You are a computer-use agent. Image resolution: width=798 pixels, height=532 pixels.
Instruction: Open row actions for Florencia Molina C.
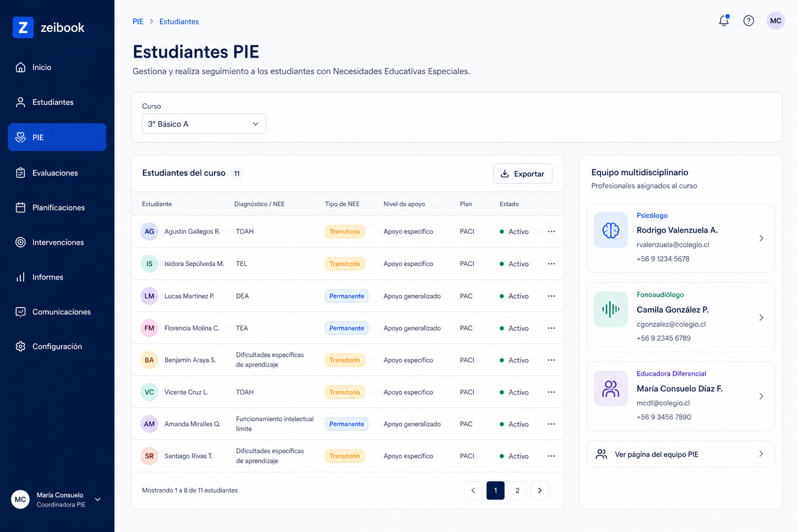click(551, 328)
